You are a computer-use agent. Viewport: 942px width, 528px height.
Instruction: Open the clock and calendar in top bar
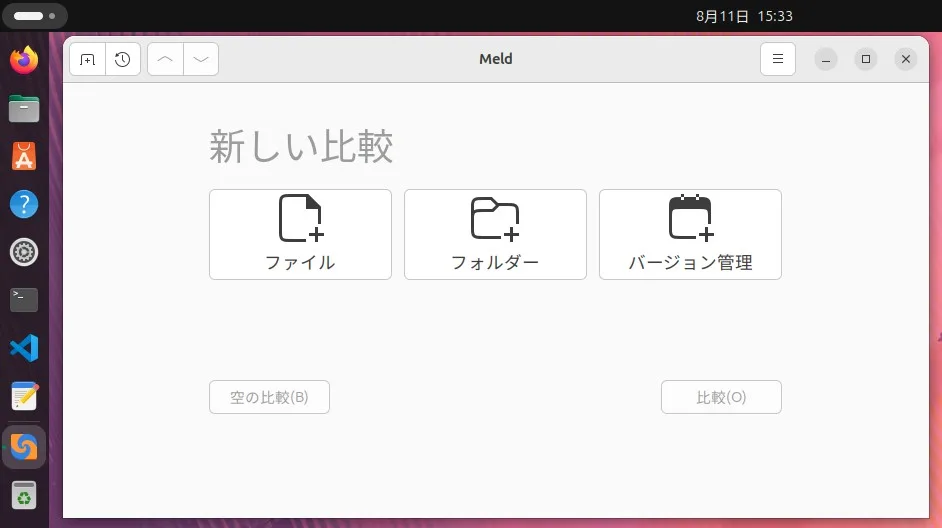pyautogui.click(x=744, y=16)
